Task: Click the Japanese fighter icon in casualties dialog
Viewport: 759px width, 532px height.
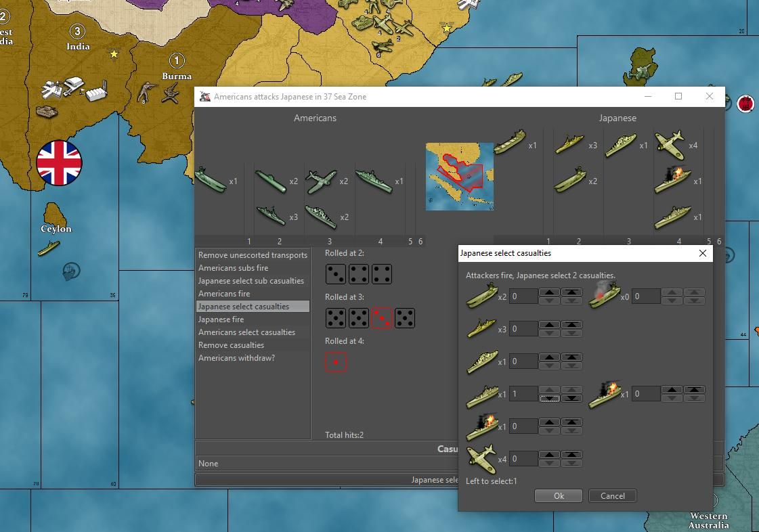Action: (x=481, y=459)
